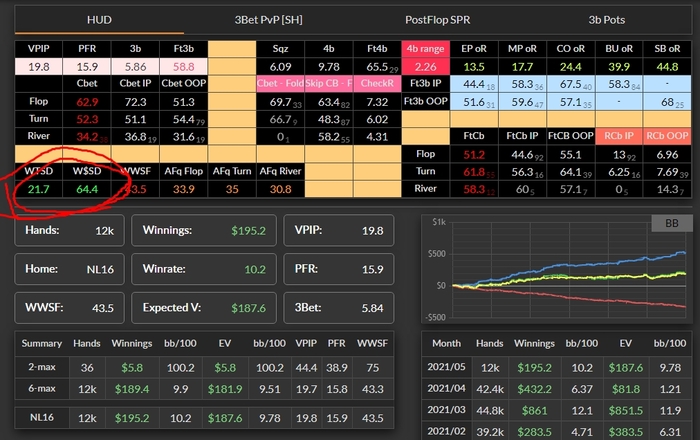
Task: Click the pink CheckR column header
Action: click(375, 83)
